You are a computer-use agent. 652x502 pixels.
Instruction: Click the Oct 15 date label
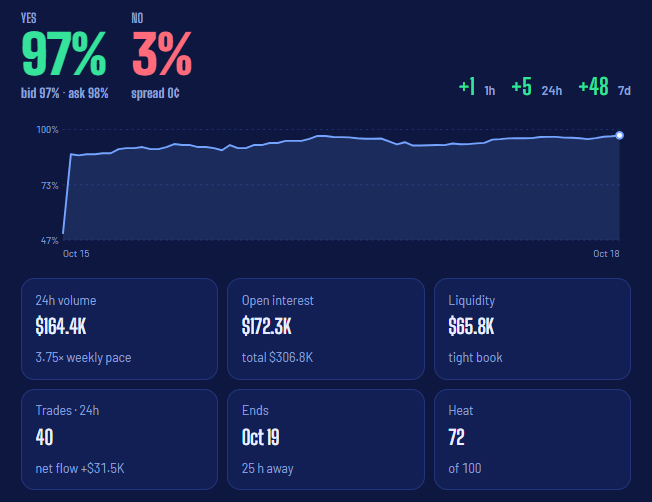(76, 254)
